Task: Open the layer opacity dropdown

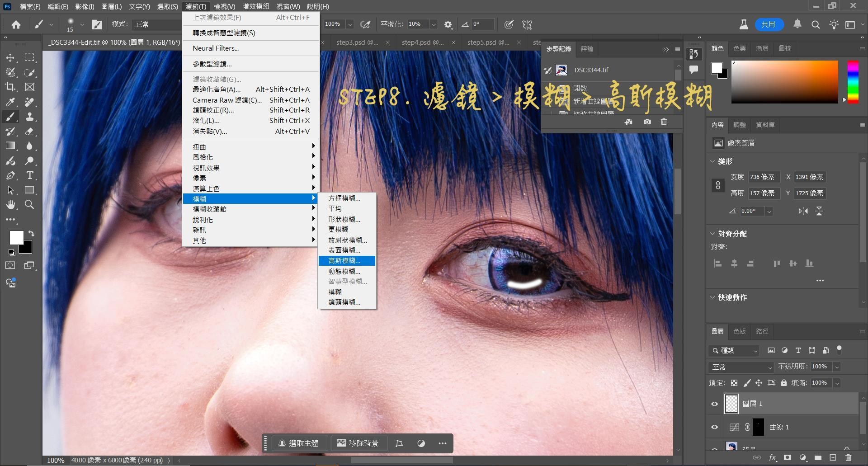Action: coord(837,367)
